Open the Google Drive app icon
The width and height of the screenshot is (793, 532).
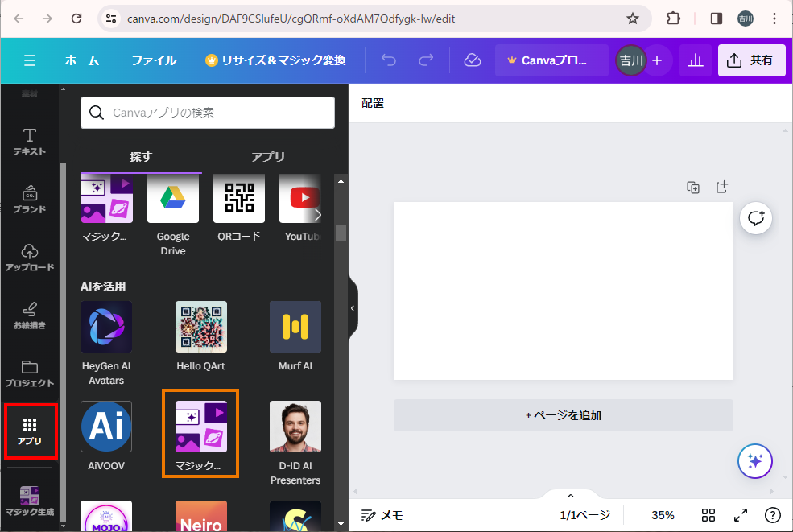(173, 200)
